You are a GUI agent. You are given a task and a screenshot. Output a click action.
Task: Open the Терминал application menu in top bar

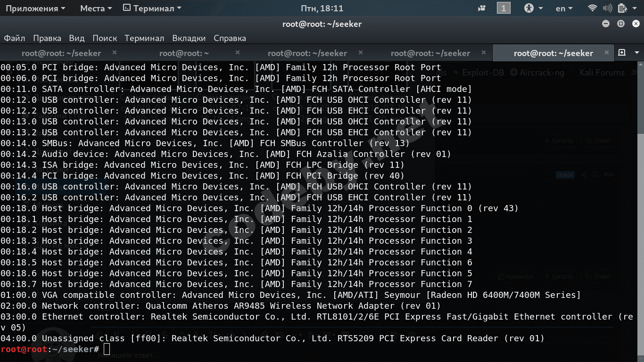pos(152,8)
